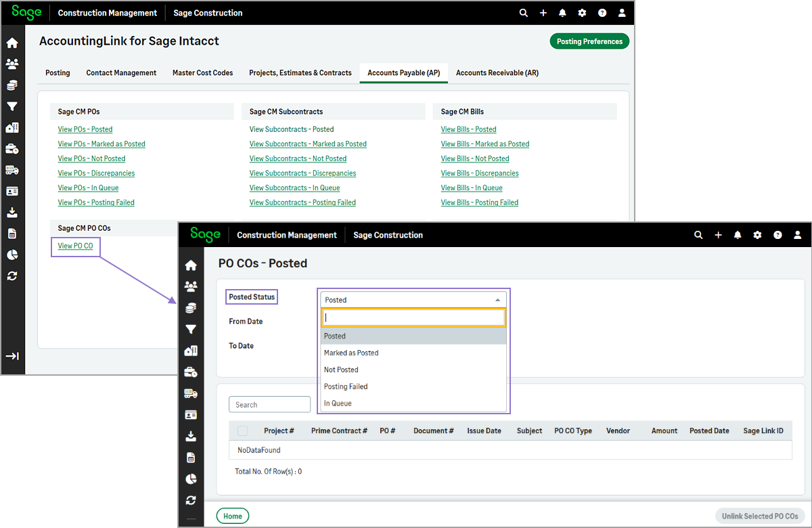Open the ID card icon in AccountingLink sidebar
The height and width of the screenshot is (528, 812).
[12, 192]
